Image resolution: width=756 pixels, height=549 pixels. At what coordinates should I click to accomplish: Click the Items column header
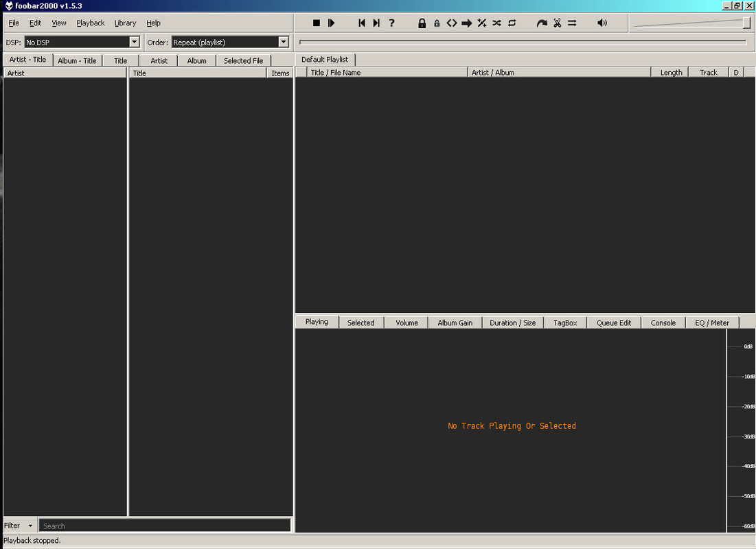[280, 73]
